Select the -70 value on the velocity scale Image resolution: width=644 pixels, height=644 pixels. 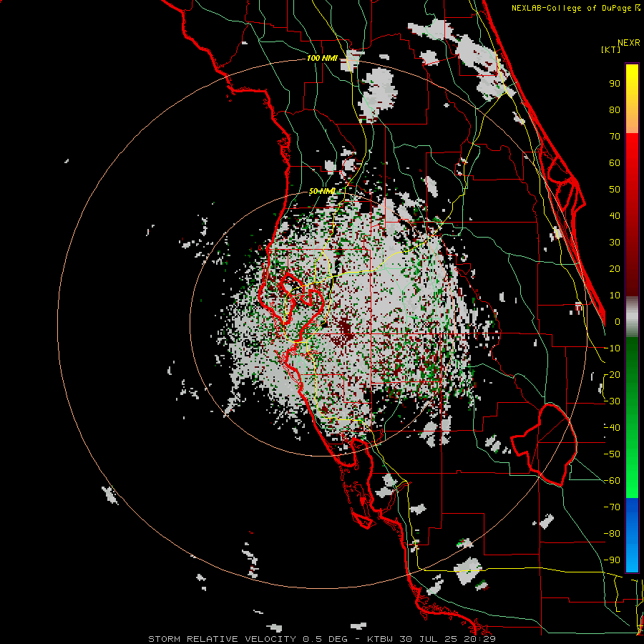click(x=612, y=507)
